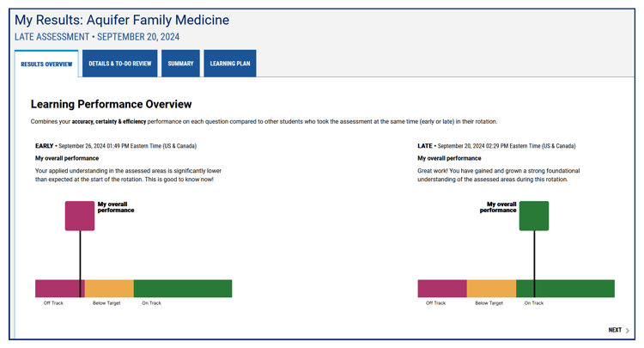644x348 pixels.
Task: Click 'My overall performance' heading under EARLY
Action: click(67, 158)
